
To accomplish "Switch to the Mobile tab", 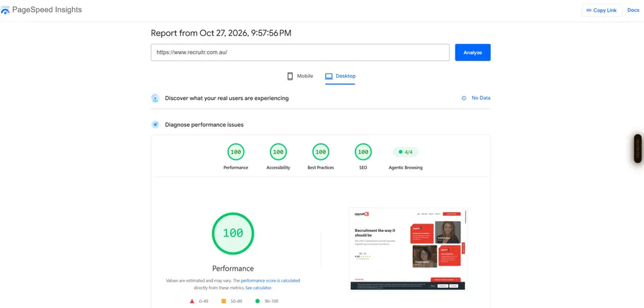I will click(x=300, y=76).
